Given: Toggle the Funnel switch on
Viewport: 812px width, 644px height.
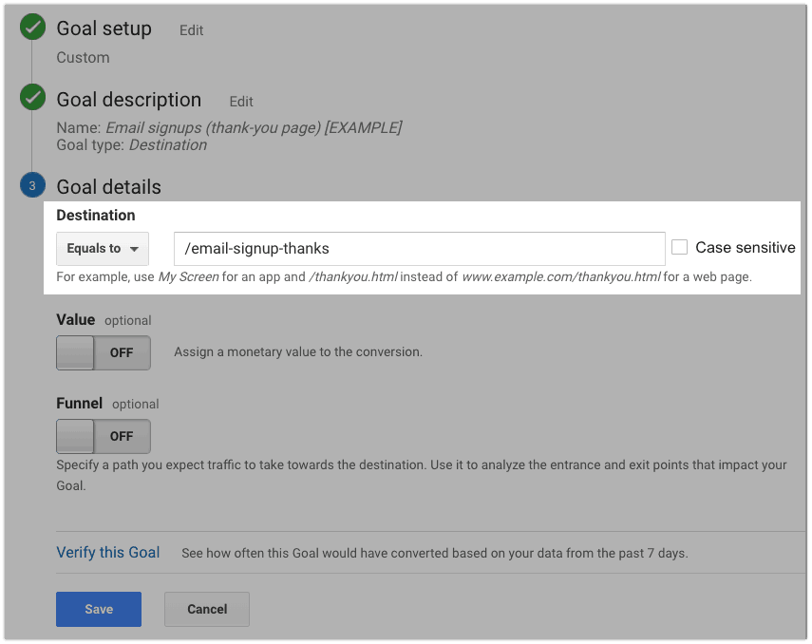Looking at the screenshot, I should point(104,436).
